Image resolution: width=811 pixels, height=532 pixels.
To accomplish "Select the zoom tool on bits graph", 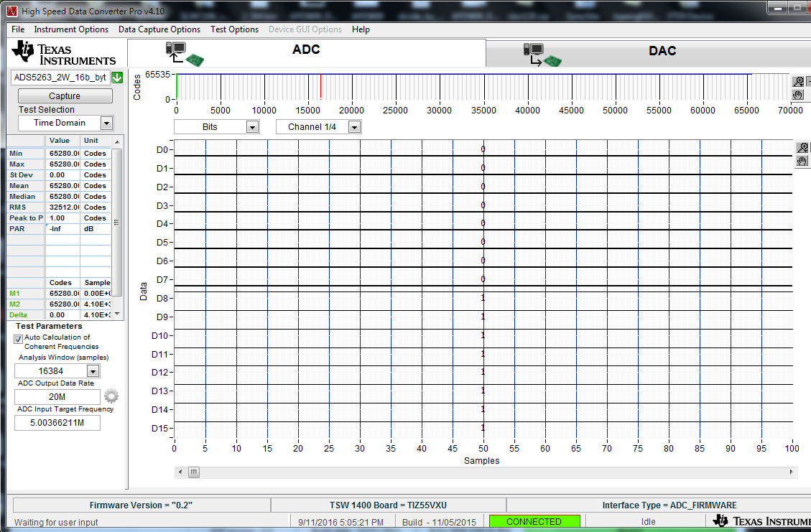I will click(802, 148).
